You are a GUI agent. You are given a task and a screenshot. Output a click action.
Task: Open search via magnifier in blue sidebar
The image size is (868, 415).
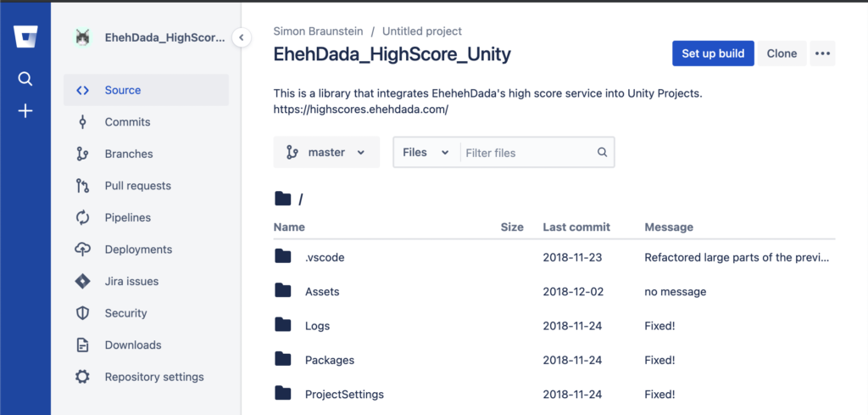[x=25, y=79]
